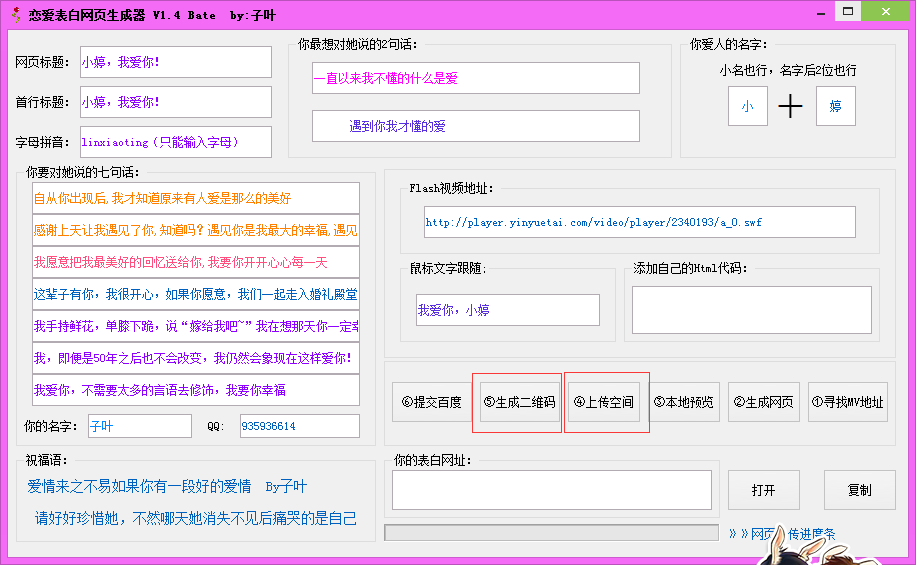Click the 你的表白网址 output field

click(551, 490)
